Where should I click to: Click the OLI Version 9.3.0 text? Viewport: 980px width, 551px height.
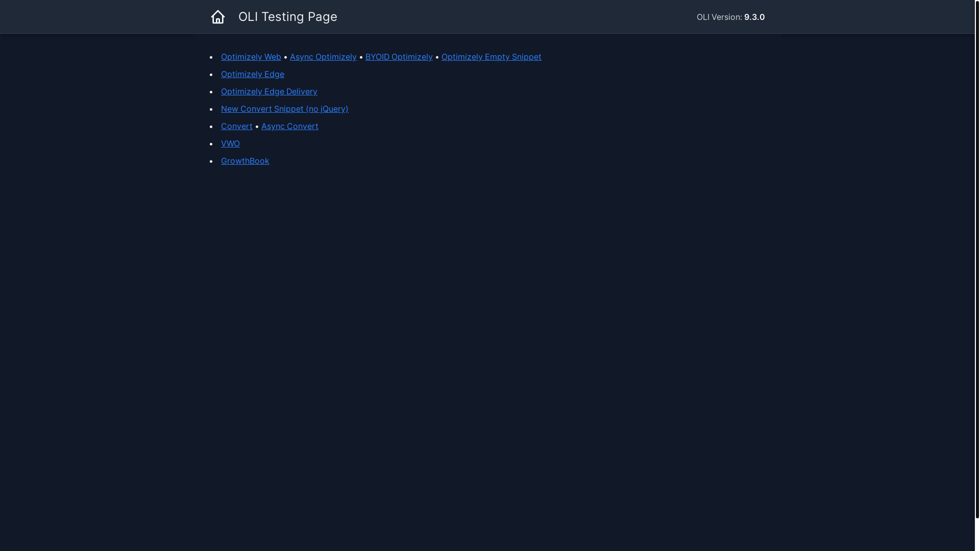point(731,17)
